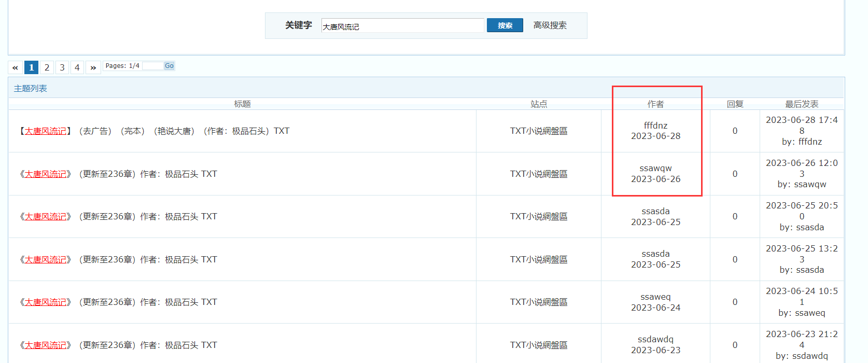Click the 站点 column header
Screen dimensions: 868x363
tap(539, 104)
